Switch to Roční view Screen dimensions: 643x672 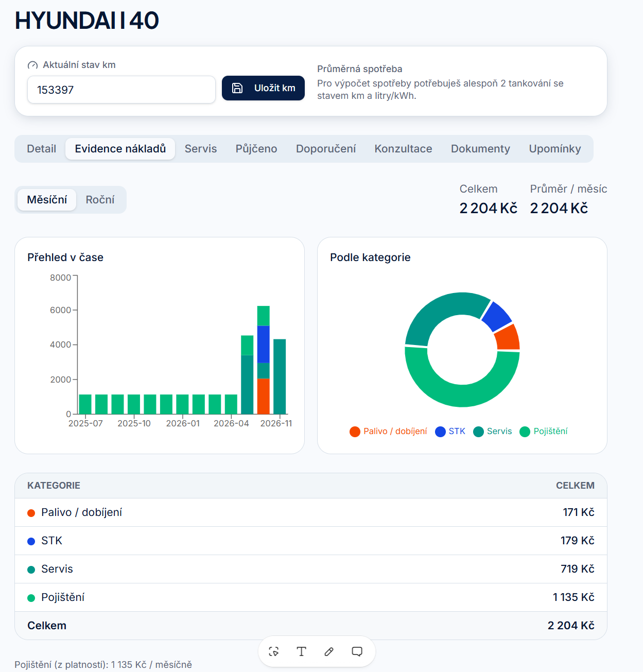100,200
